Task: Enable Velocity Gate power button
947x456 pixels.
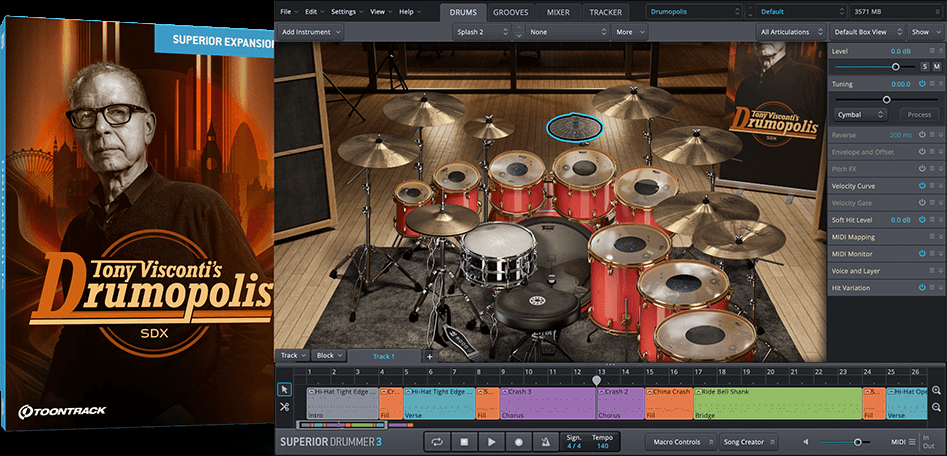Action: coord(922,203)
